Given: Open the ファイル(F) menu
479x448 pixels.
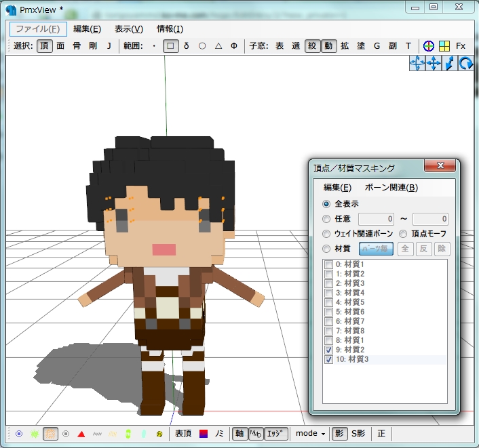Looking at the screenshot, I should 38,29.
